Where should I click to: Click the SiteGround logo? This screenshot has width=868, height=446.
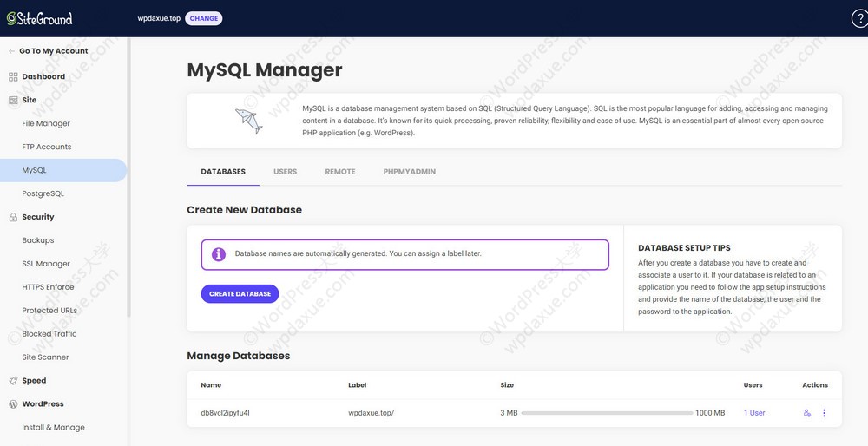tap(39, 18)
